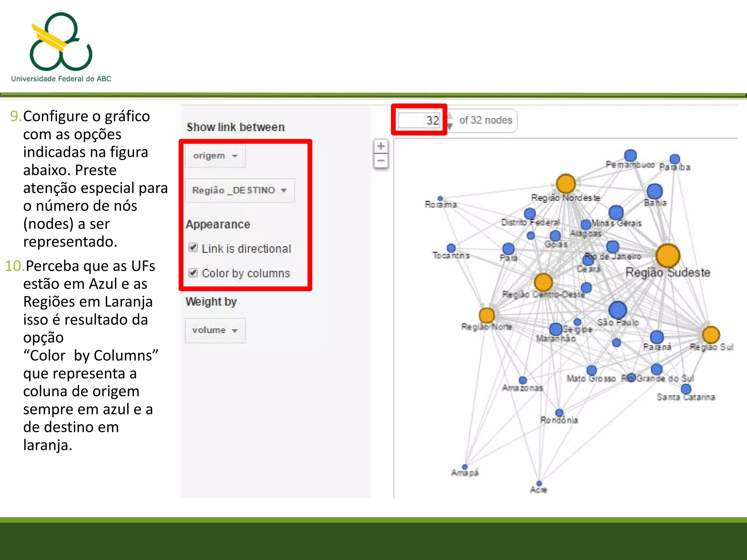The image size is (747, 560).
Task: Click the Mato Grosso blue node
Action: [x=592, y=371]
